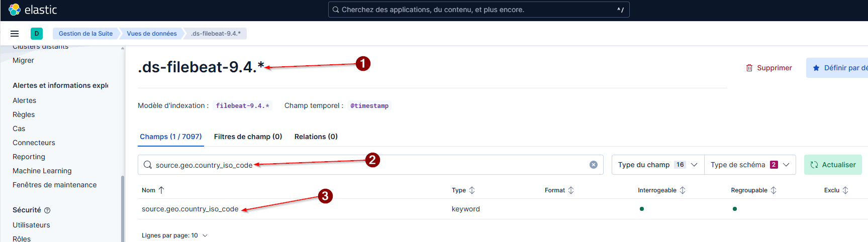Open Règles in the sidebar

tap(24, 114)
